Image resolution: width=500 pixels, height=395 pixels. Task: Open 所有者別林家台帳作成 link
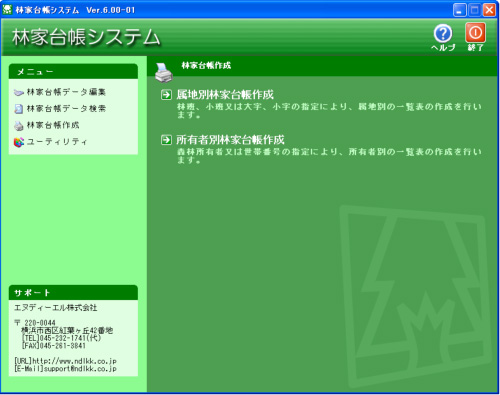230,140
